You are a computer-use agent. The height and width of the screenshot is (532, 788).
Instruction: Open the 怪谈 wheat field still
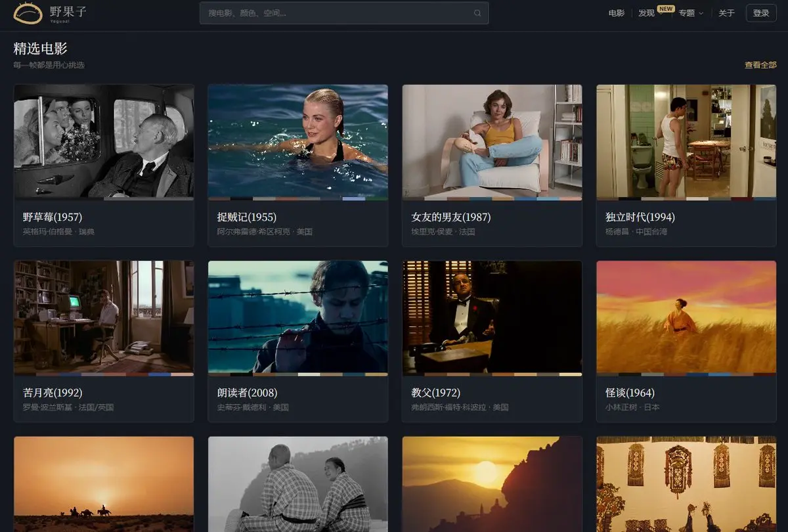(686, 317)
